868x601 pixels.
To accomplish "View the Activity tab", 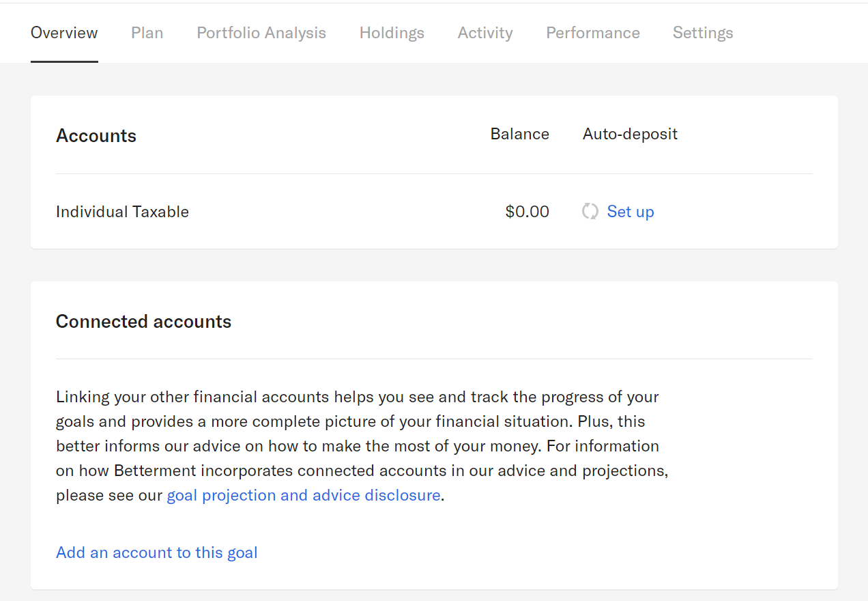I will click(x=485, y=32).
